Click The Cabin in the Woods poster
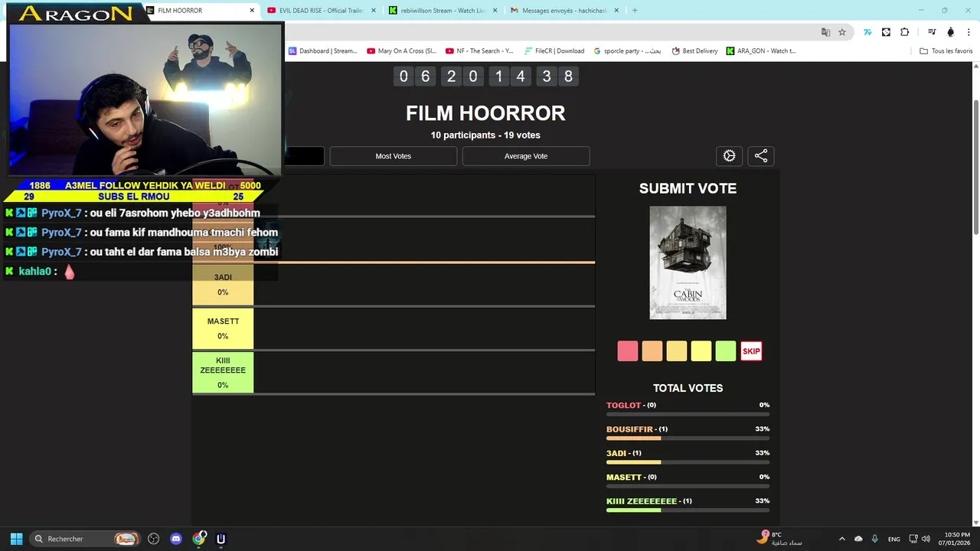980x551 pixels. click(688, 262)
